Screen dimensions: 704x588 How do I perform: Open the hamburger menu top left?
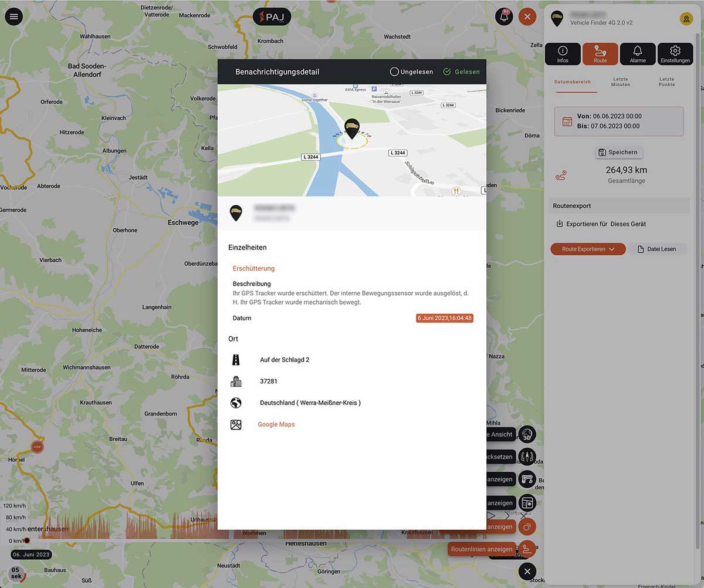(x=13, y=16)
